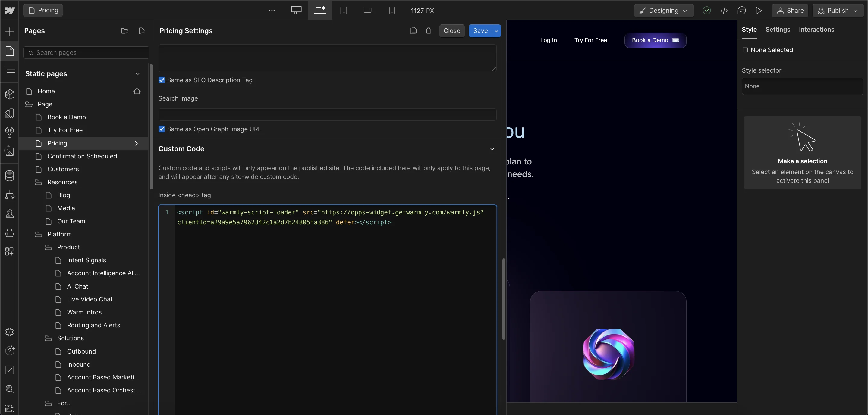
Task: Open the site settings gear icon
Action: point(10,332)
